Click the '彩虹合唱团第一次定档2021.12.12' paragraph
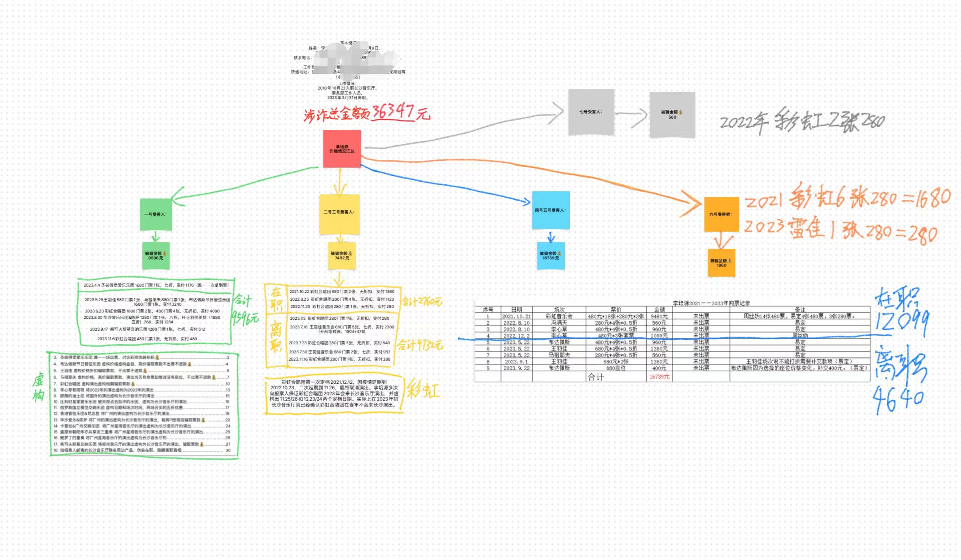This screenshot has width=961, height=560. click(x=334, y=393)
